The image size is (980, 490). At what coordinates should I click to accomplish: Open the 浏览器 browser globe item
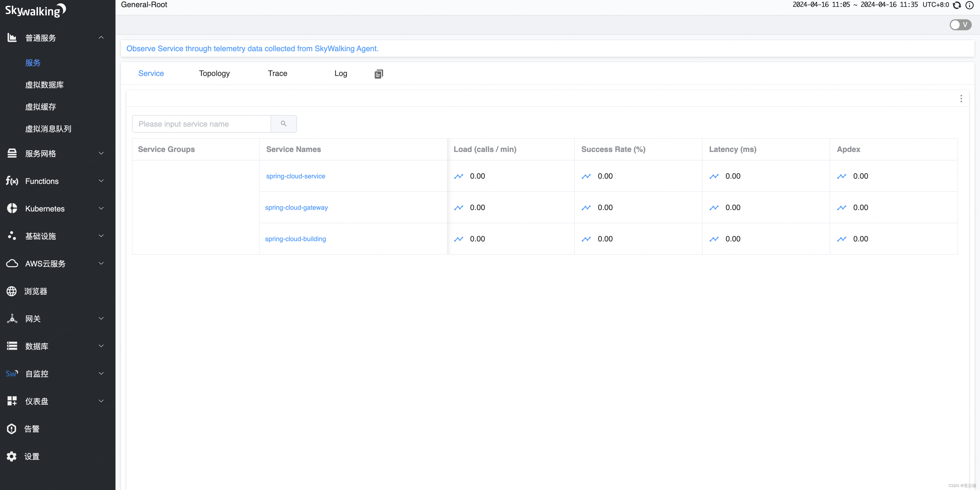click(35, 291)
